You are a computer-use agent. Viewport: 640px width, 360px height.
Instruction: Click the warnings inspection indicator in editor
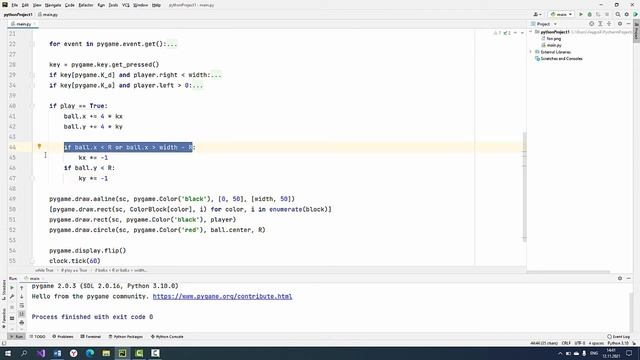(502, 33)
